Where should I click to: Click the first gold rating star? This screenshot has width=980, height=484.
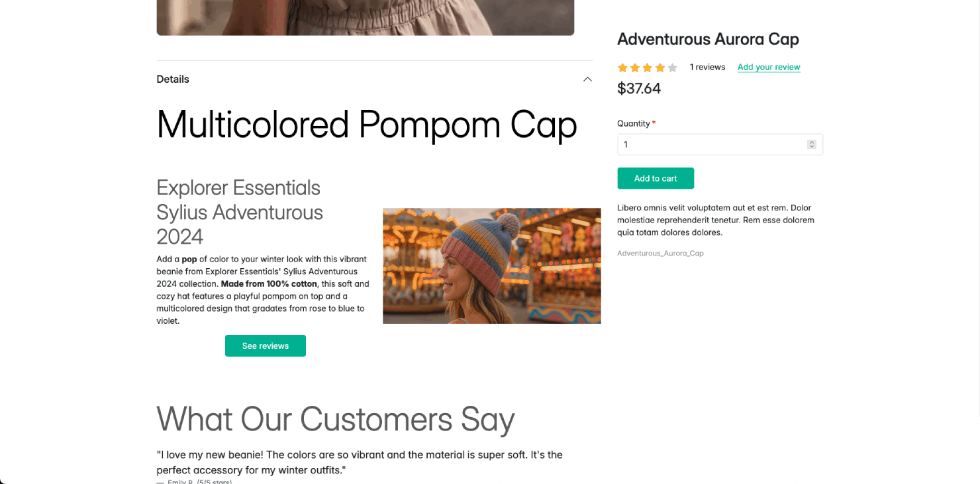coord(622,68)
